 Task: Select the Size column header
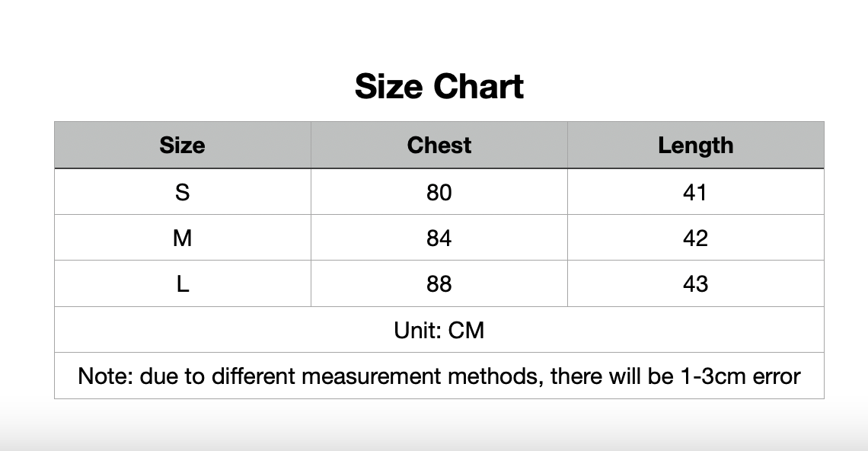[182, 146]
